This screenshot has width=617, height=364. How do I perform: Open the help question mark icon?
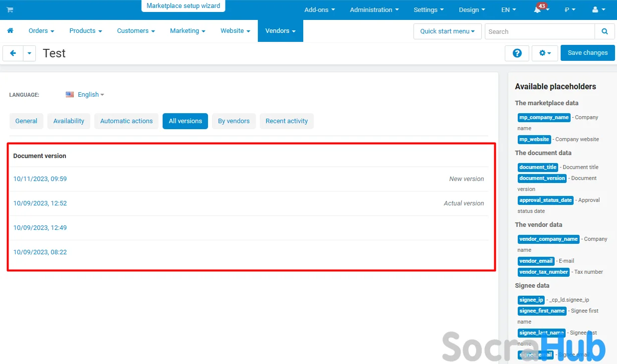[x=517, y=53]
